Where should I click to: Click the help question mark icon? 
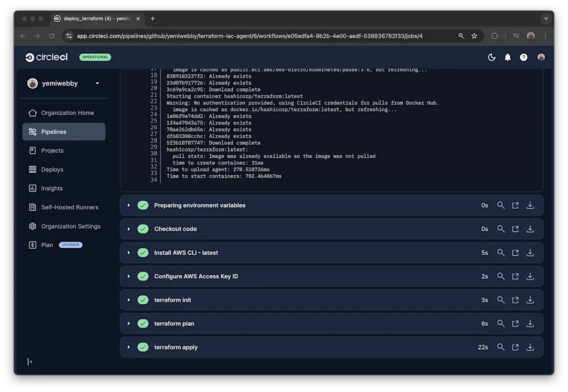523,57
